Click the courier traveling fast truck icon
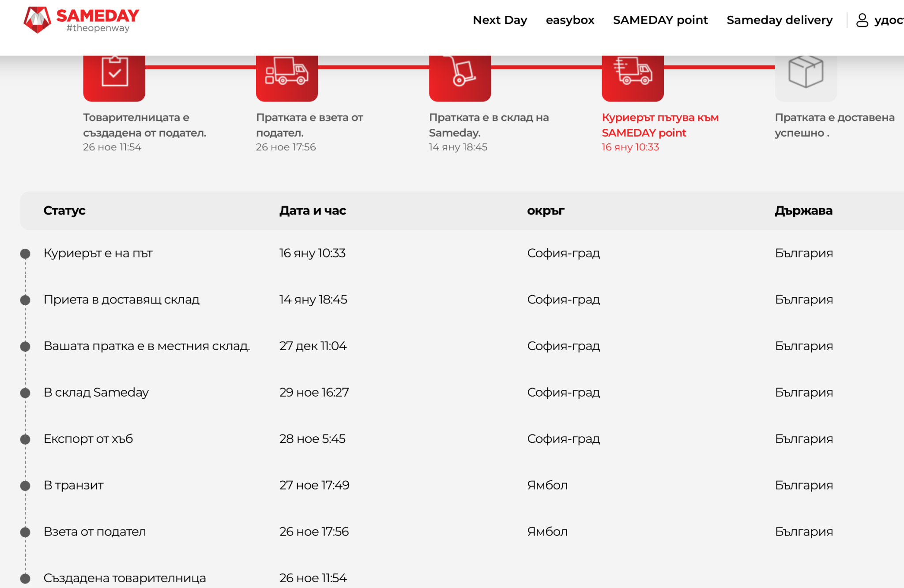This screenshot has height=588, width=904. coord(633,73)
